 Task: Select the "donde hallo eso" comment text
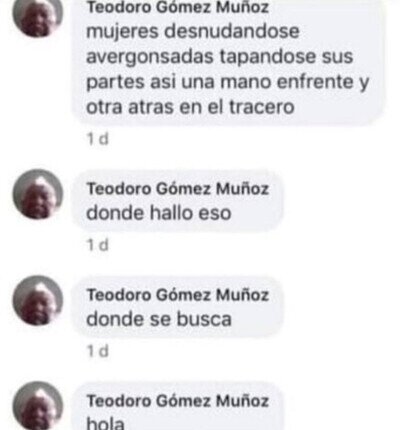click(159, 213)
